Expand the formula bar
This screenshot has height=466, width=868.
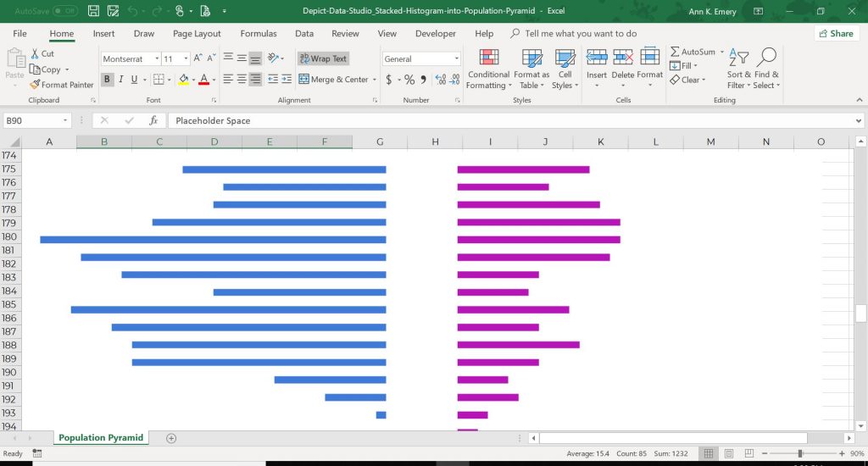[x=858, y=120]
